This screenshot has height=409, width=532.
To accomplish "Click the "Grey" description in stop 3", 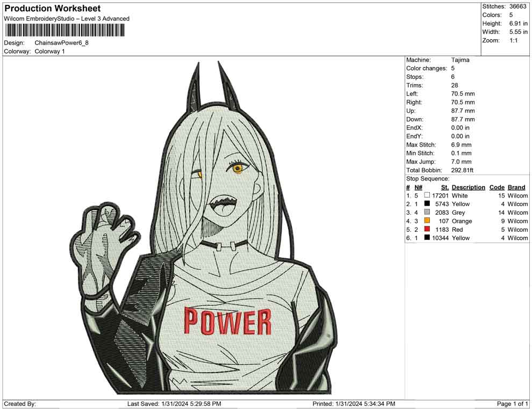I will point(458,213).
